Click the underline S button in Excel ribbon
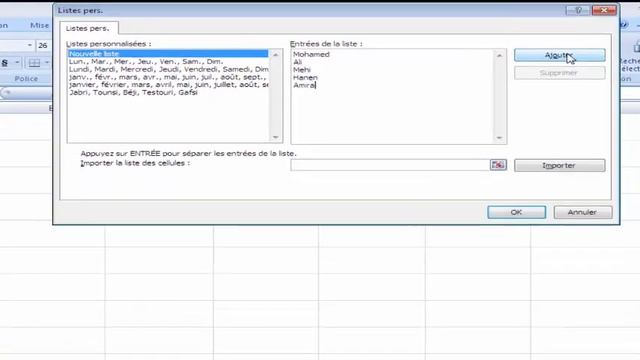This screenshot has width=640, height=360. [5, 63]
